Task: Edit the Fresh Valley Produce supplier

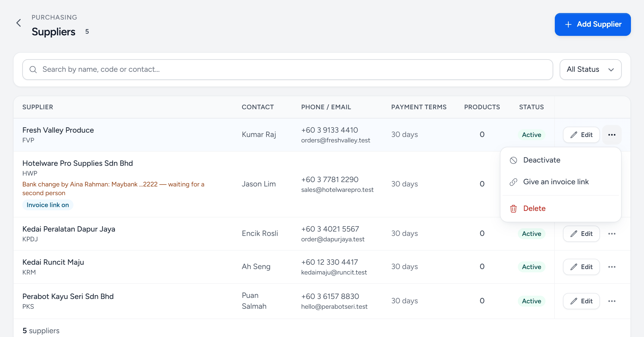Action: pyautogui.click(x=581, y=135)
